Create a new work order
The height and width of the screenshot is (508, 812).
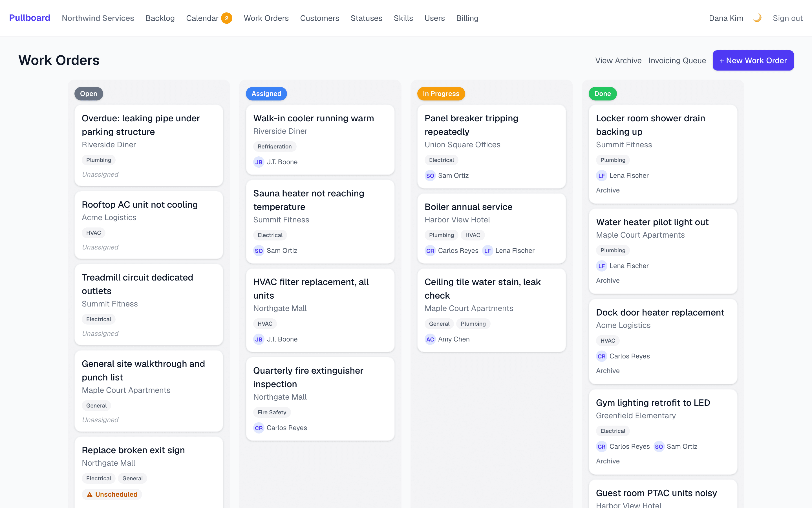(x=753, y=60)
